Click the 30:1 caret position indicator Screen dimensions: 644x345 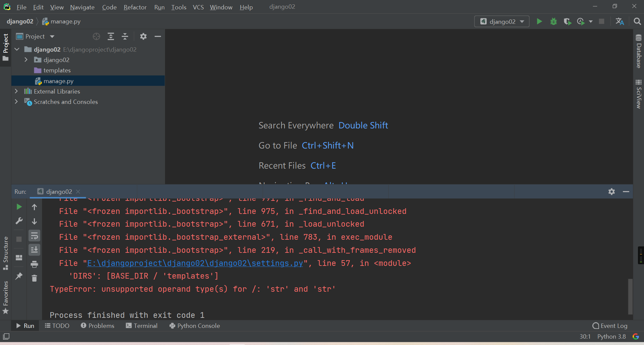tap(585, 336)
